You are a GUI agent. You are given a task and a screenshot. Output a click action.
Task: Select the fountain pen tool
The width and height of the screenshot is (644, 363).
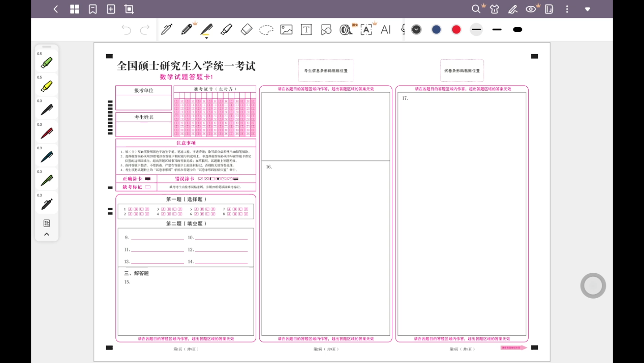coord(167,30)
